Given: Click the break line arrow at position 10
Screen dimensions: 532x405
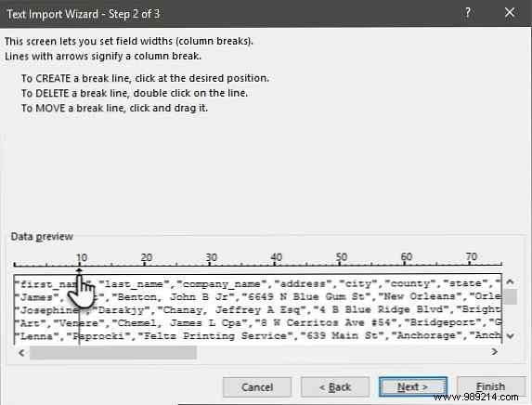Looking at the screenshot, I should point(79,270).
